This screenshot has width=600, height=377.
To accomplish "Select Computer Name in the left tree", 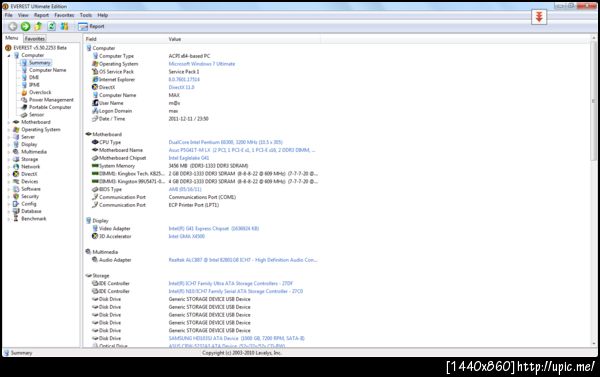I will [47, 70].
